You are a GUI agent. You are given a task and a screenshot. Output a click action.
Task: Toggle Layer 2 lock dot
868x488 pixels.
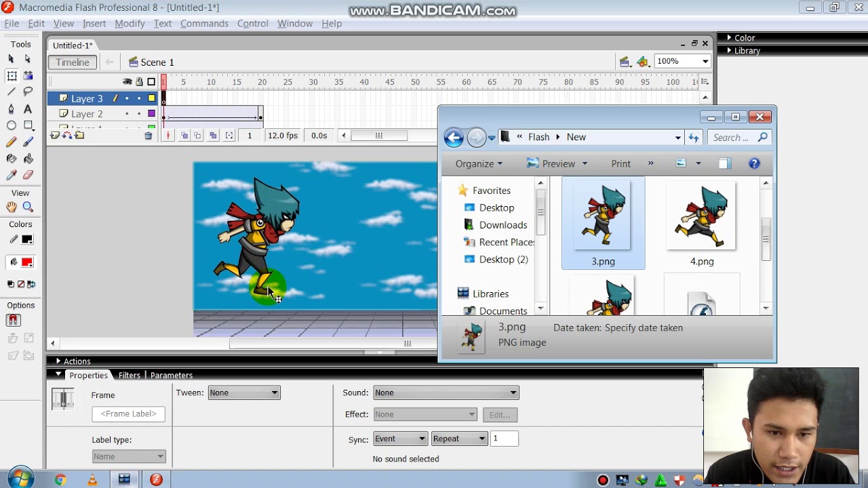[x=139, y=114]
